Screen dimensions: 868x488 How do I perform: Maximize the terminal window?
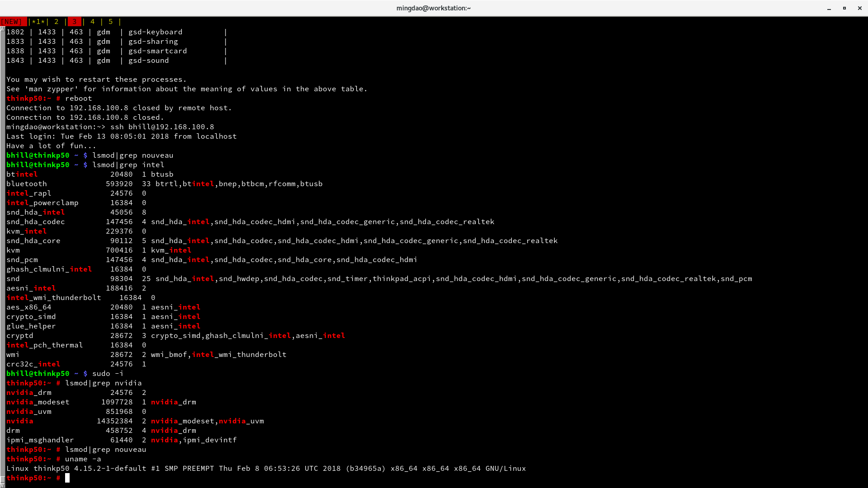[844, 8]
